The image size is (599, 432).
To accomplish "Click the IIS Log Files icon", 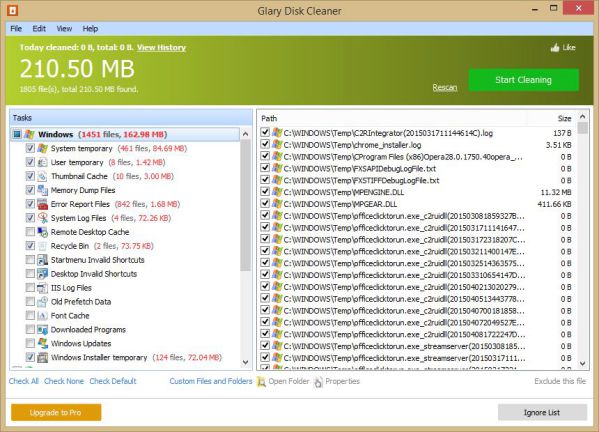I will (x=42, y=288).
